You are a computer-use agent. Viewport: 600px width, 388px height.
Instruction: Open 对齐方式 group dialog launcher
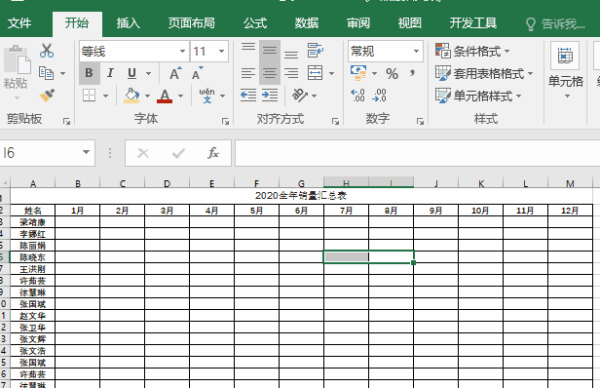pyautogui.click(x=336, y=122)
